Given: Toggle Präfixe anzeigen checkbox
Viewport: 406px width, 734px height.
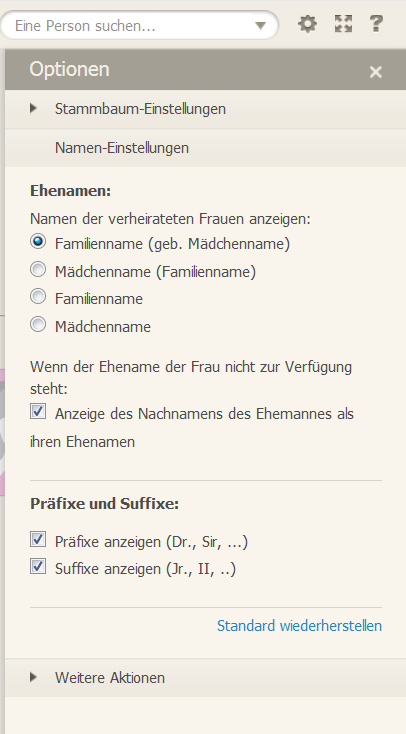Looking at the screenshot, I should click(x=38, y=539).
